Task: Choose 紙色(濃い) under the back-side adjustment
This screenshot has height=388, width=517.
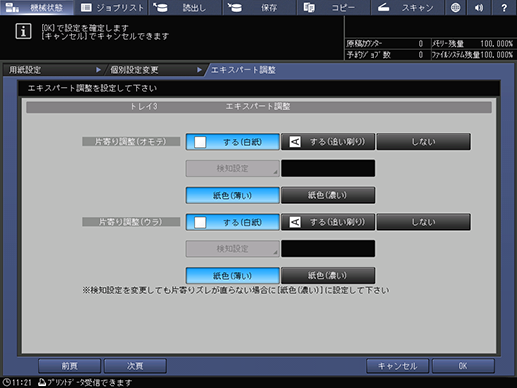Action: pyautogui.click(x=328, y=276)
